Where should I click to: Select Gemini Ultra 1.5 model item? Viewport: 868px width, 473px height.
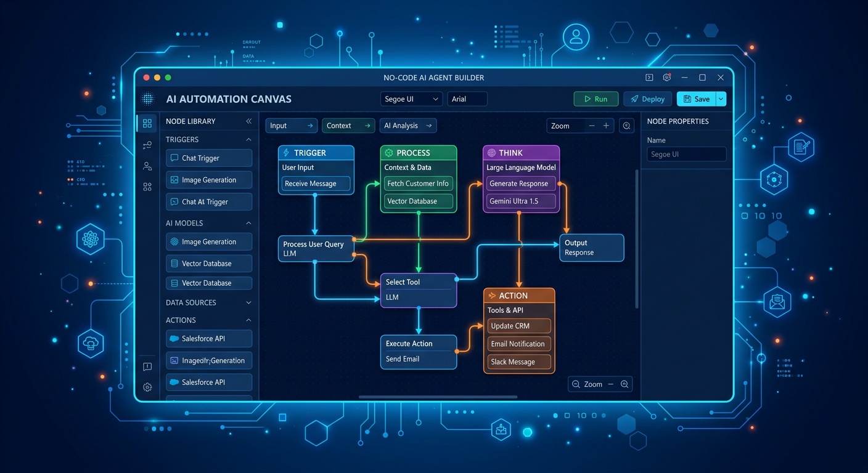521,201
